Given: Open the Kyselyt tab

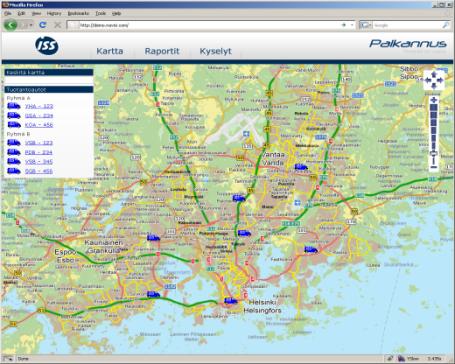Looking at the screenshot, I should tap(216, 51).
